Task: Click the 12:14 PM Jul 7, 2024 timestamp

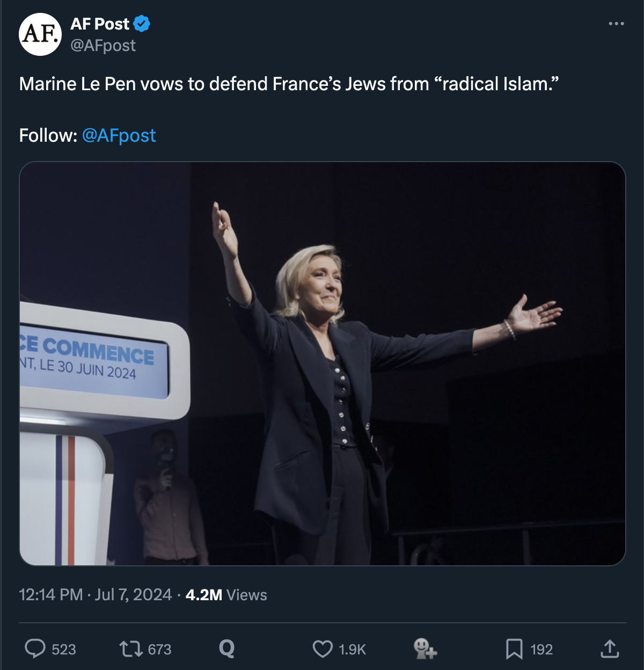Action: pos(95,595)
